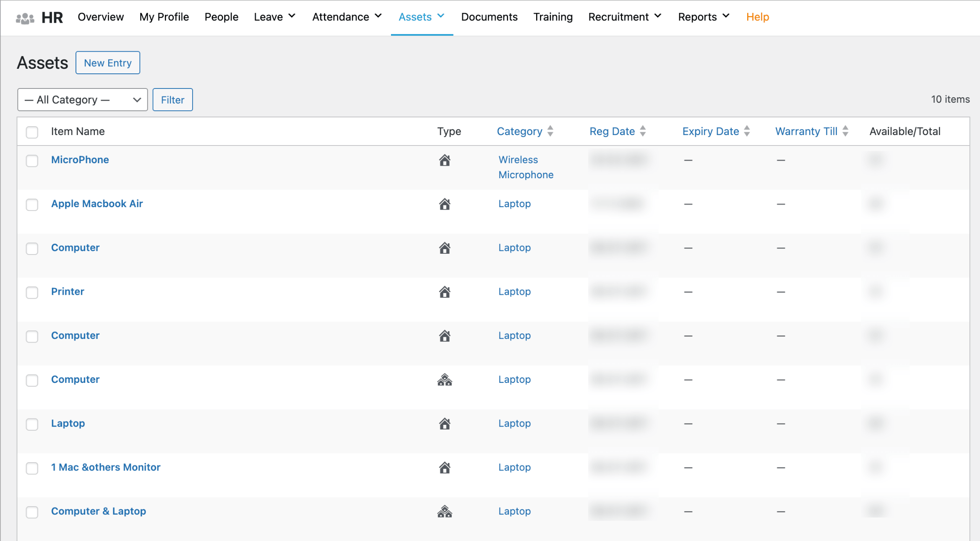
Task: Check the MicroPhone row checkbox
Action: click(x=32, y=161)
